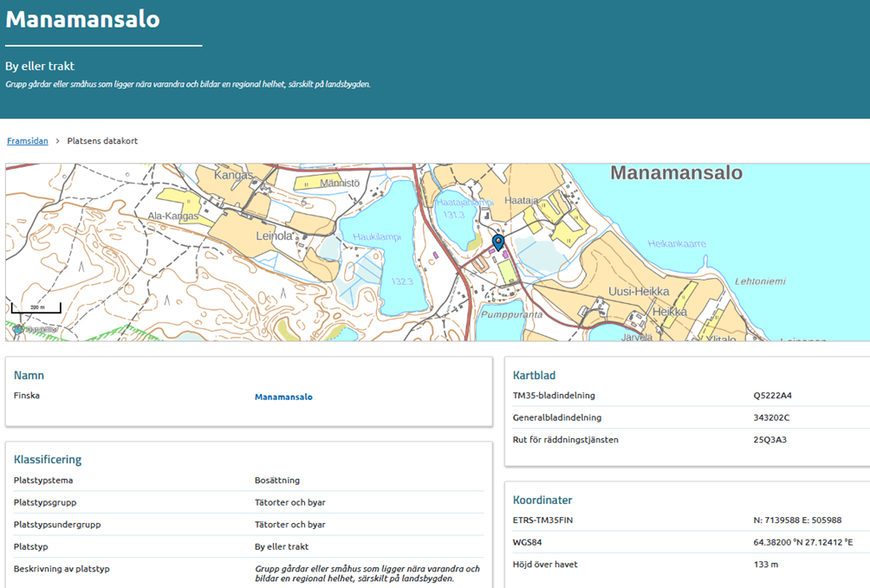This screenshot has height=588, width=870.
Task: Click the ETRS-TM35FIN coordinate value
Action: click(797, 520)
